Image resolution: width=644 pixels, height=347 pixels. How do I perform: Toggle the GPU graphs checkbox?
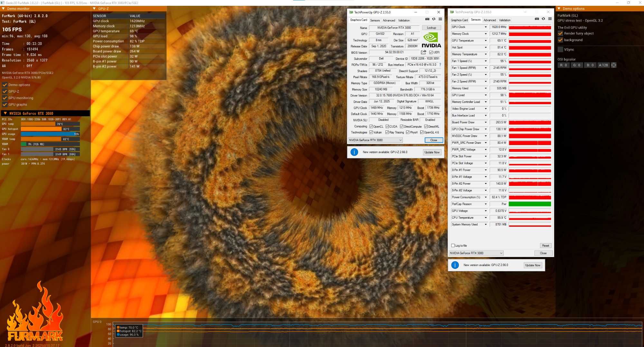(5, 105)
